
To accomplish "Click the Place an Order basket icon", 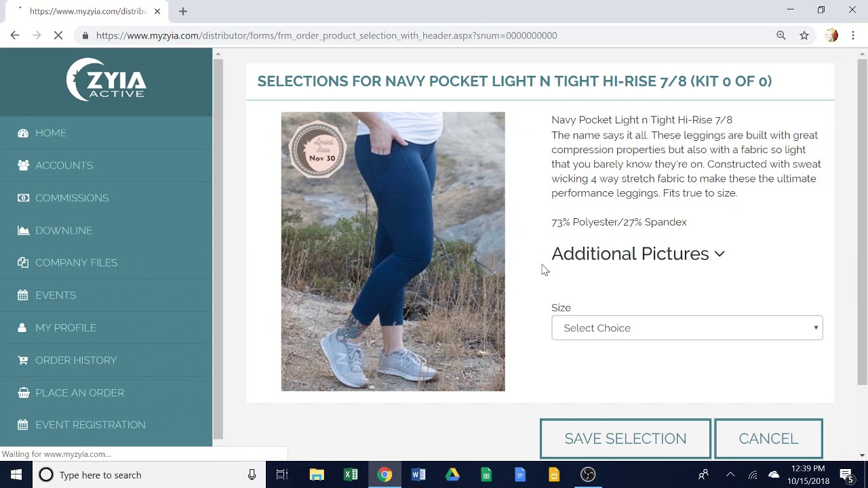I will tap(23, 392).
